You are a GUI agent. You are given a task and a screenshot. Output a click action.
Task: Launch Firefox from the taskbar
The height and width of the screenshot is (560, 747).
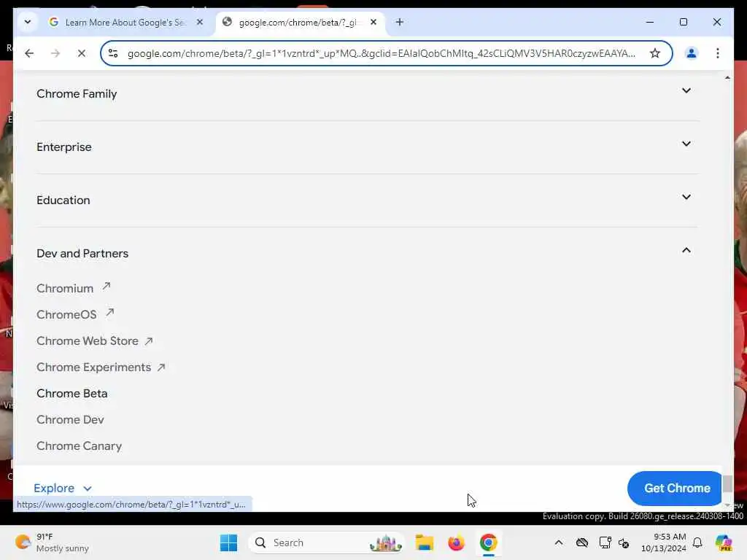tap(457, 542)
